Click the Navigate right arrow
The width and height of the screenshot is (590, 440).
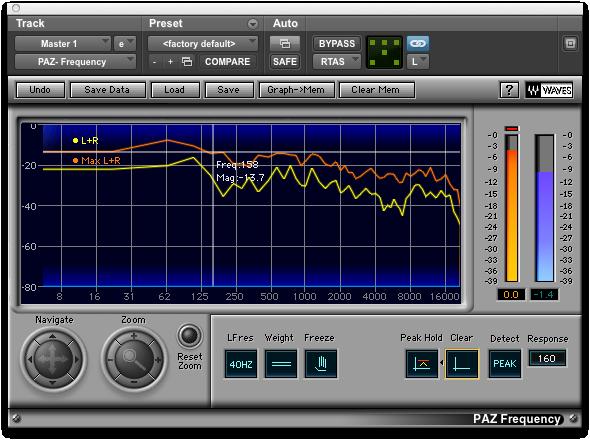(x=77, y=359)
